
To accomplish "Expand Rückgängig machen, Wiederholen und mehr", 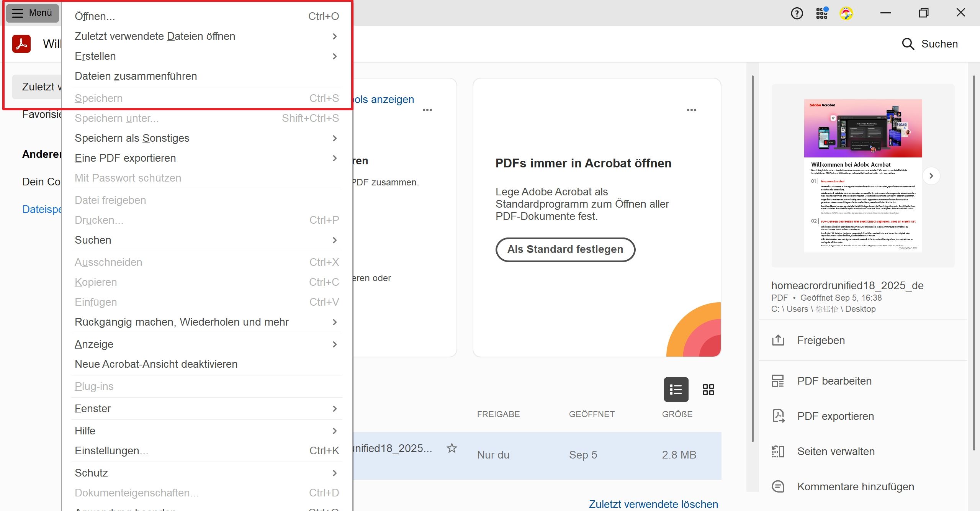I will (207, 322).
